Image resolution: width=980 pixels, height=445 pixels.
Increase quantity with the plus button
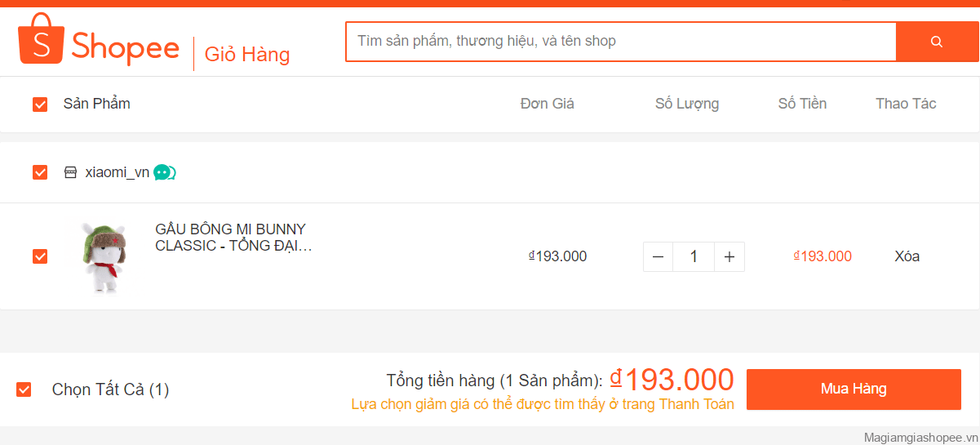click(x=729, y=256)
